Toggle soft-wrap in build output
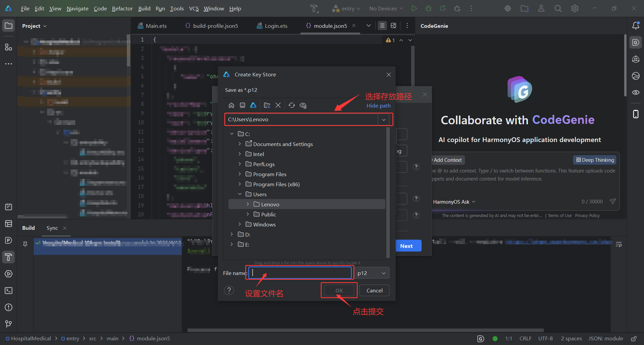Viewport: 644px width, 345px height. (x=619, y=245)
